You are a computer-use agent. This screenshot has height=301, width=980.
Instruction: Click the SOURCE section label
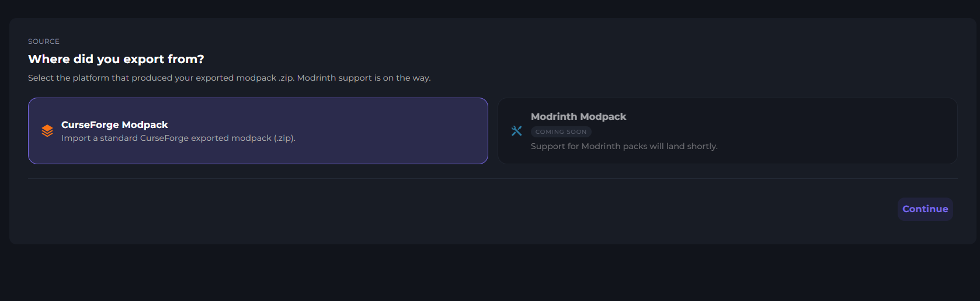pyautogui.click(x=44, y=41)
